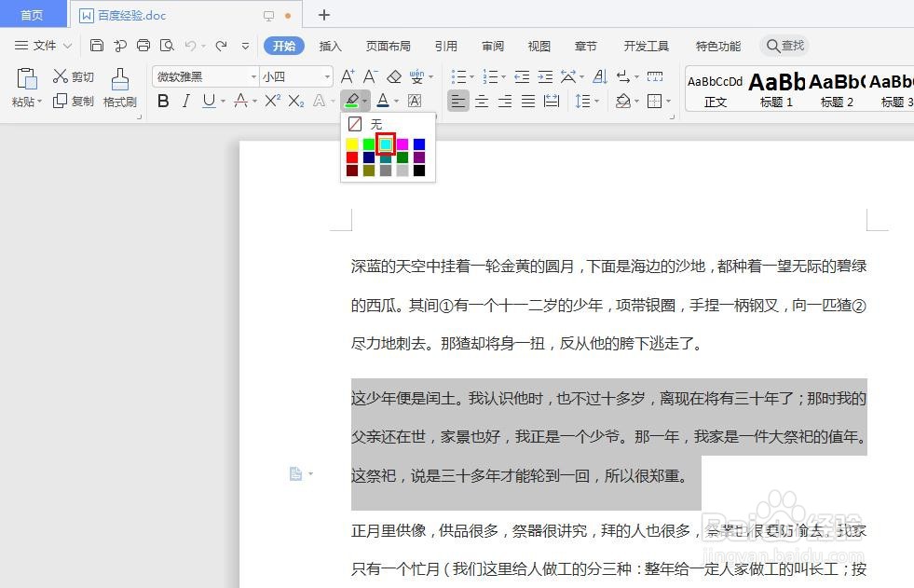Toggle italic formatting

point(184,100)
